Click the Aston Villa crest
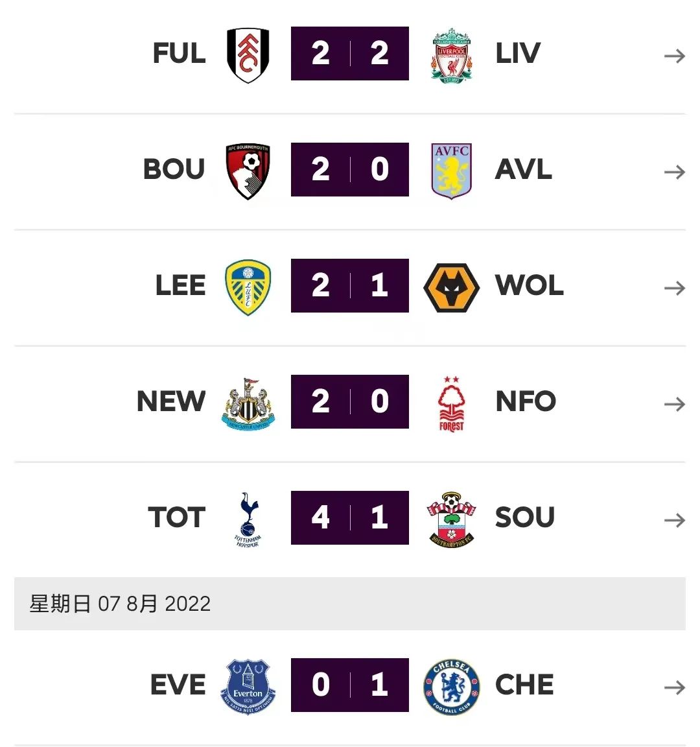 point(451,171)
